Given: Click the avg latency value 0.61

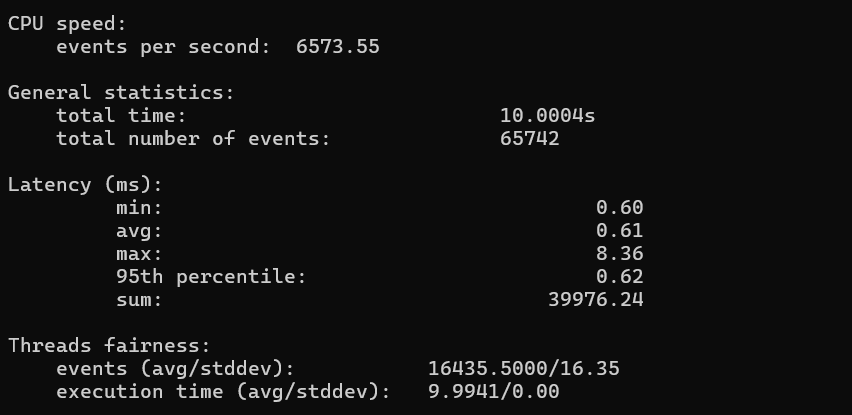Looking at the screenshot, I should 619,230.
